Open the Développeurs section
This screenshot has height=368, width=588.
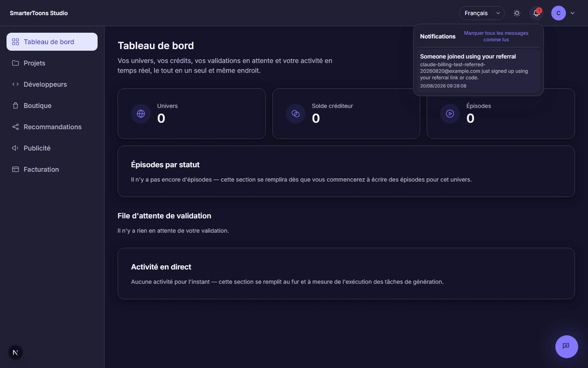52,84
